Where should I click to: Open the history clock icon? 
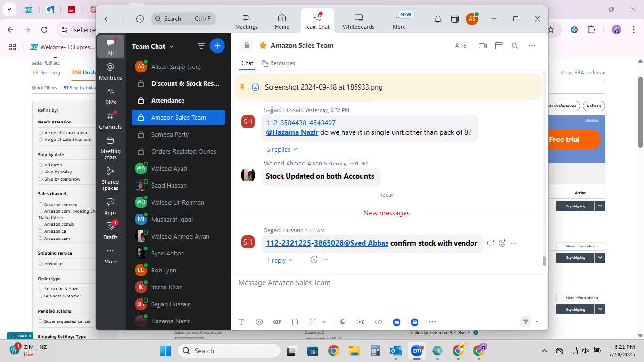140,19
